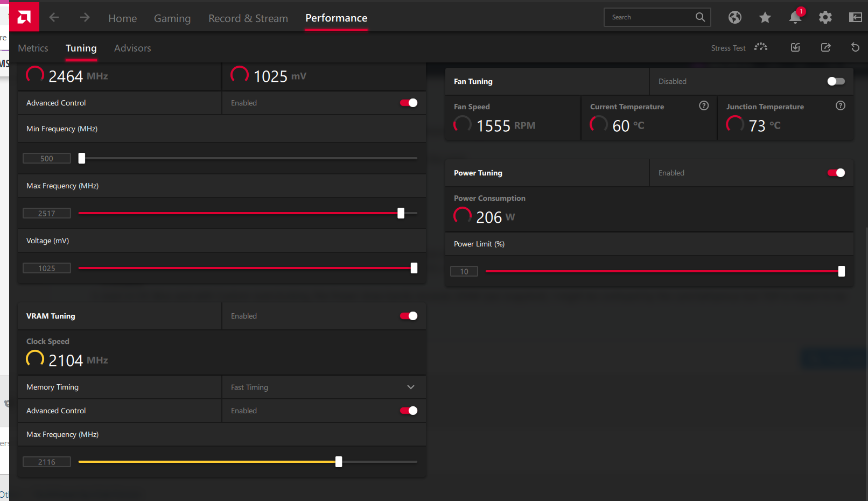Viewport: 868px width, 501px height.
Task: Click the Power Limit slider handle
Action: click(842, 271)
